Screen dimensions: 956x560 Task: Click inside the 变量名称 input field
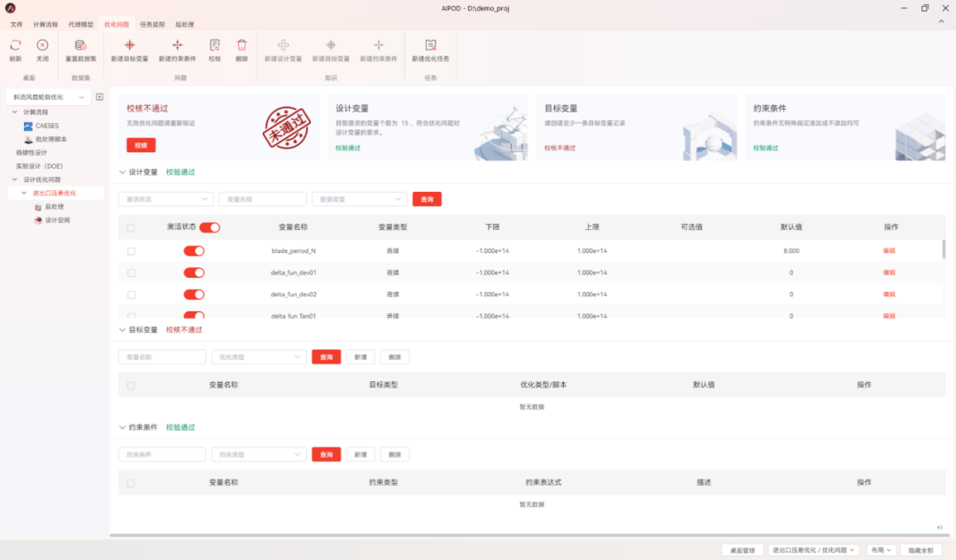(262, 199)
